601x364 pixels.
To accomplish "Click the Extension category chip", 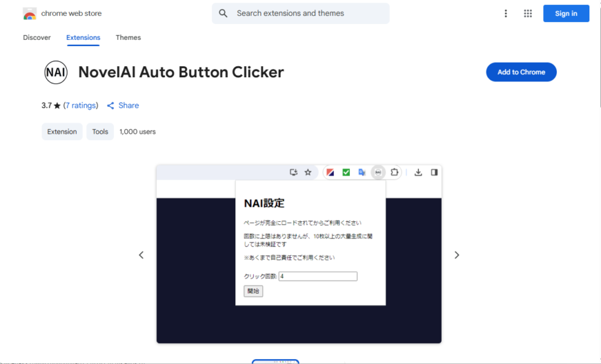I will tap(62, 132).
